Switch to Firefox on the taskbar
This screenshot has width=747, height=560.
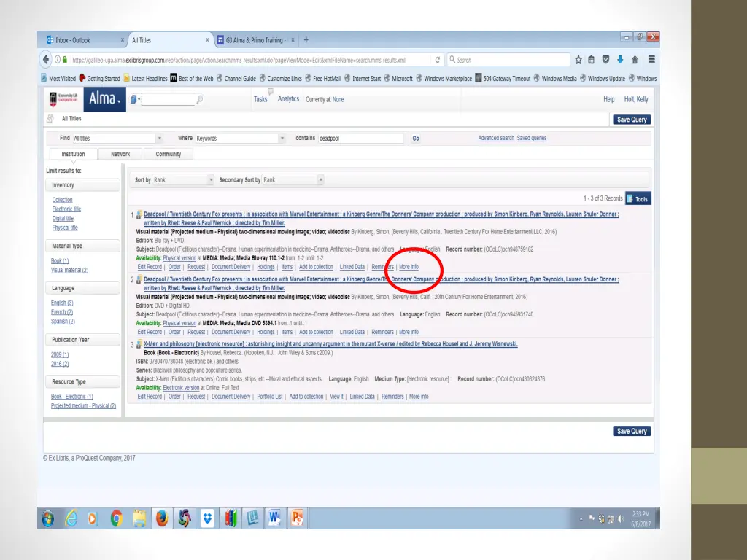tap(162, 518)
